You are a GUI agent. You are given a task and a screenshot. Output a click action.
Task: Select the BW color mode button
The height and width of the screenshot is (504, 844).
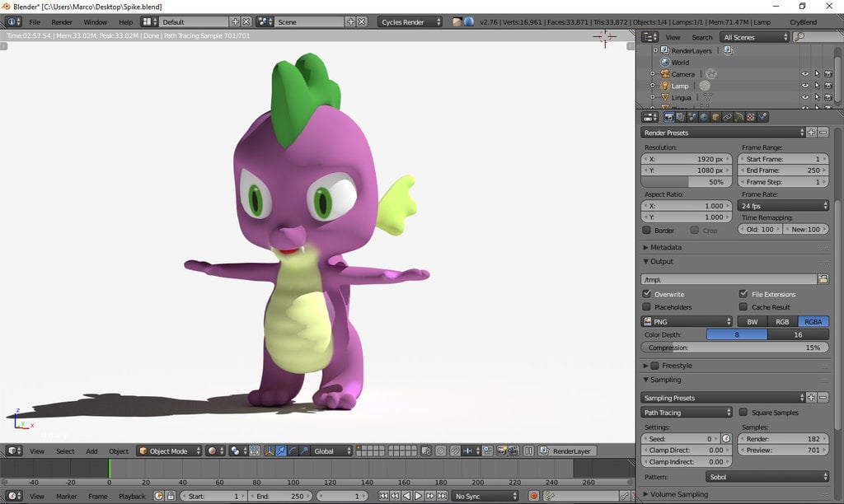pos(753,321)
